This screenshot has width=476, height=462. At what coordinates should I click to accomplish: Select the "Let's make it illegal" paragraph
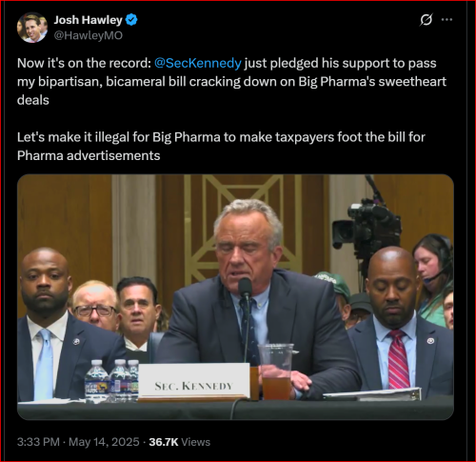(x=221, y=147)
